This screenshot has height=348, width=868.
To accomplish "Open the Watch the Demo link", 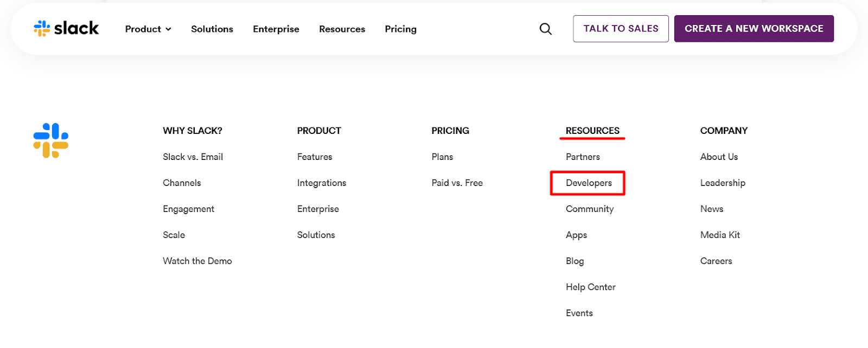I will 197,261.
